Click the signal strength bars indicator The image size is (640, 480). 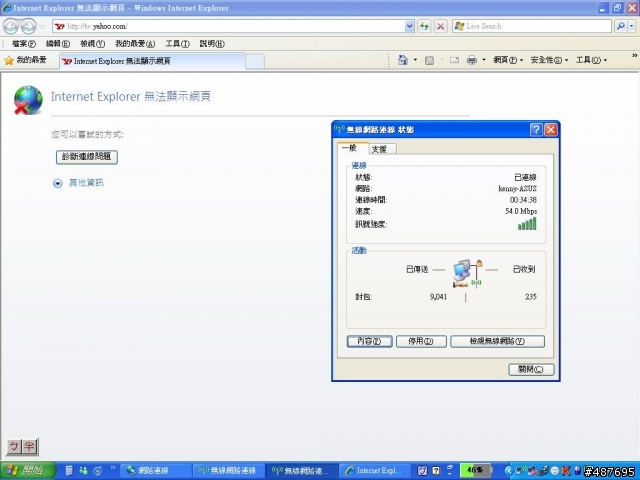coord(527,224)
